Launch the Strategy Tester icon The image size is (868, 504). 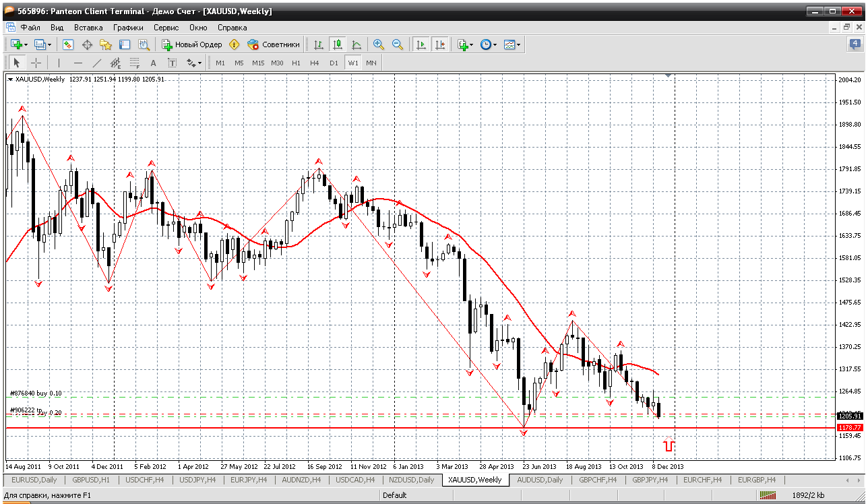144,44
